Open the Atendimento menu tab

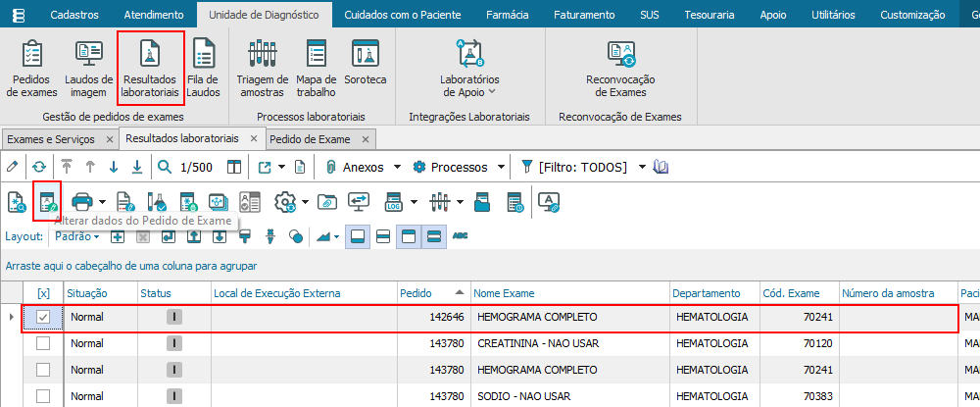(154, 15)
